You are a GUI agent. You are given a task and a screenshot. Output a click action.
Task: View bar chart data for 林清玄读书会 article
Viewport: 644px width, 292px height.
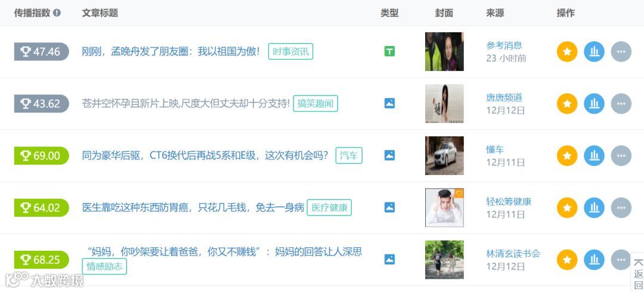[594, 260]
